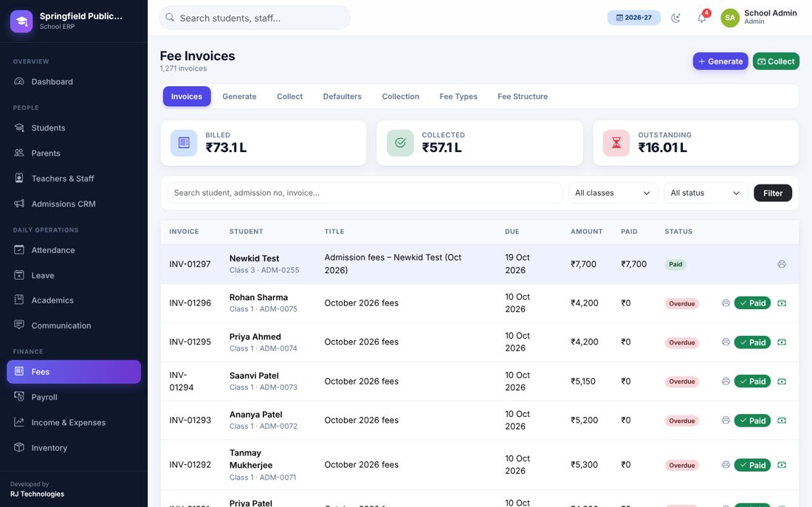812x507 pixels.
Task: Mark Ananya Patel invoice as Paid
Action: click(x=752, y=420)
